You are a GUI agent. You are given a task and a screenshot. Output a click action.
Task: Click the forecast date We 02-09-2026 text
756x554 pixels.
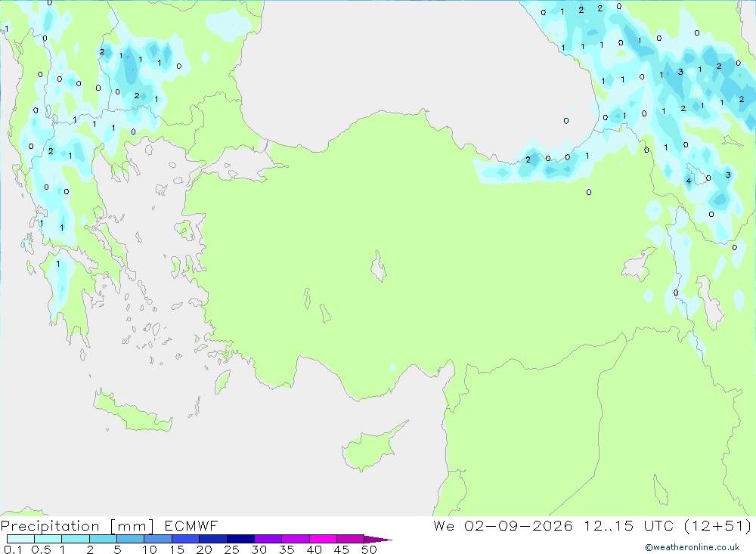coord(503,525)
